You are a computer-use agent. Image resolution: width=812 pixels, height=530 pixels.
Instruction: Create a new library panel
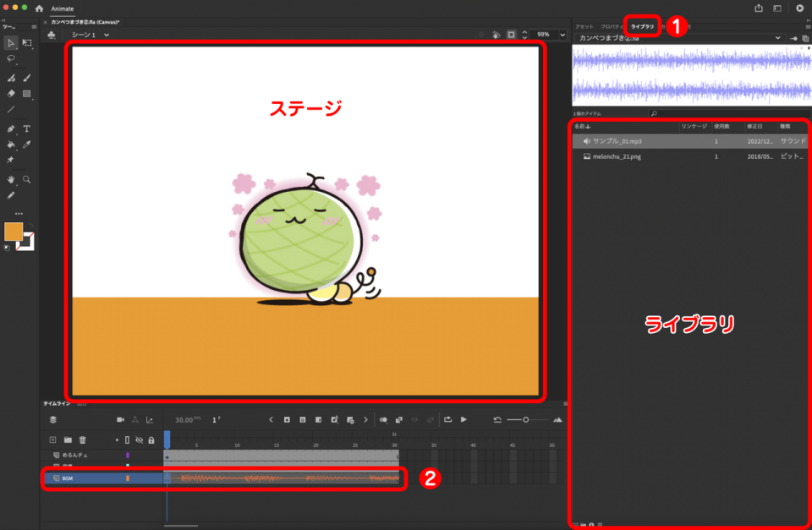pyautogui.click(x=805, y=38)
